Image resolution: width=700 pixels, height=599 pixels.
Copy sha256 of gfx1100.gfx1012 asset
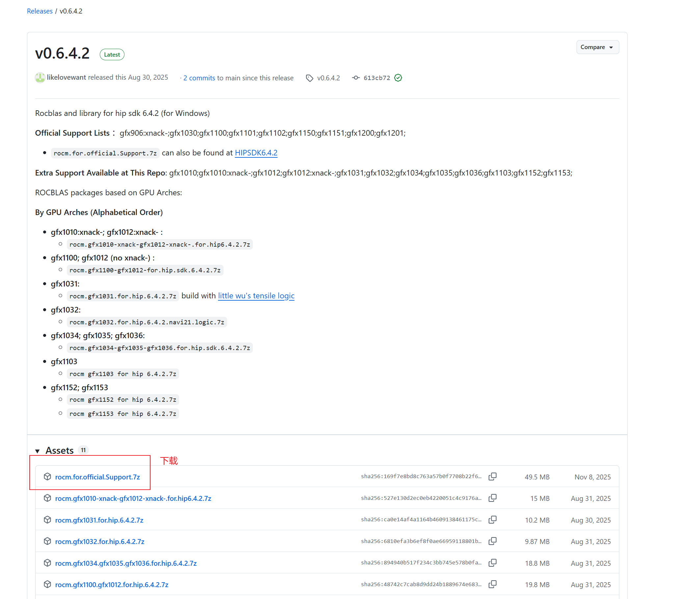coord(492,584)
